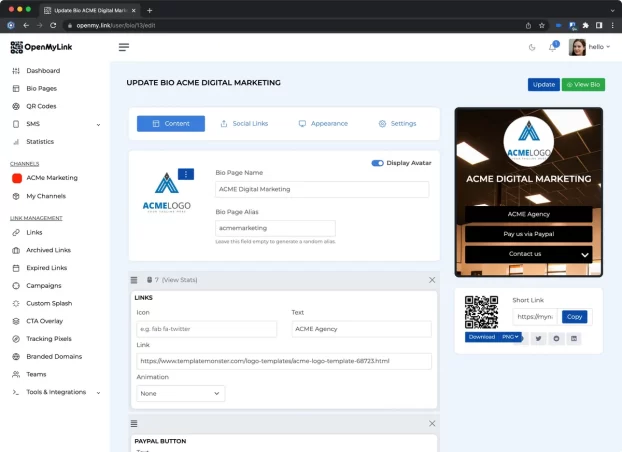Download the QR code
This screenshot has height=452, width=622.
click(482, 337)
